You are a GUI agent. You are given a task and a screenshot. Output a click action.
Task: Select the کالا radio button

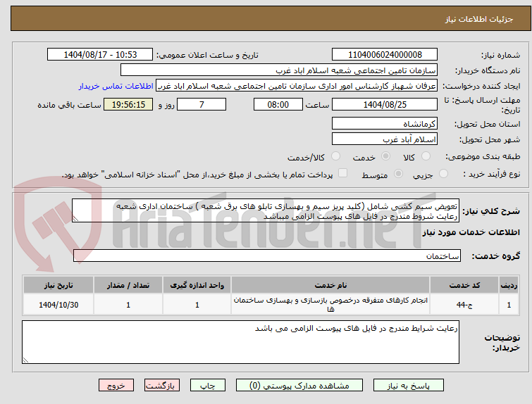pos(426,156)
